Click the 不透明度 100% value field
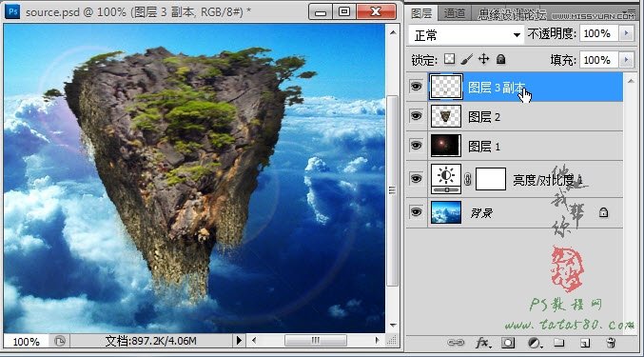The width and height of the screenshot is (644, 357). pyautogui.click(x=599, y=33)
